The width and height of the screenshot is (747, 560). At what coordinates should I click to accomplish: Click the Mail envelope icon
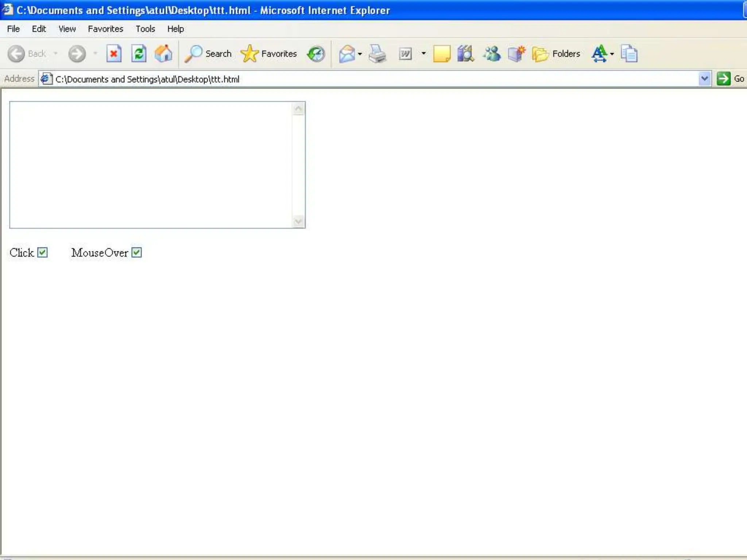[347, 54]
